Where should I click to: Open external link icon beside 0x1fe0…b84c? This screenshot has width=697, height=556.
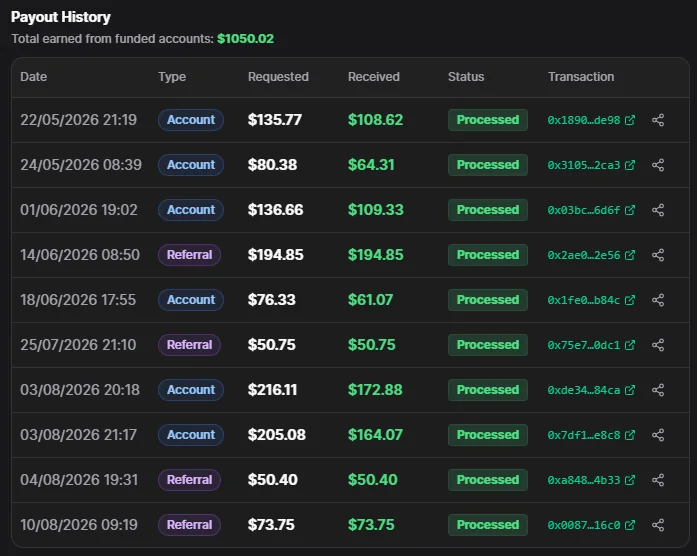[x=629, y=300]
